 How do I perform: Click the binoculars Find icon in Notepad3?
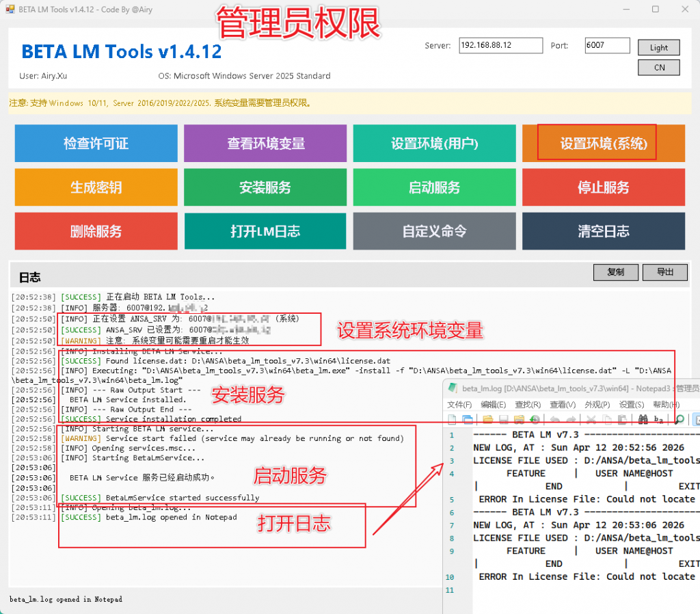coord(643,419)
